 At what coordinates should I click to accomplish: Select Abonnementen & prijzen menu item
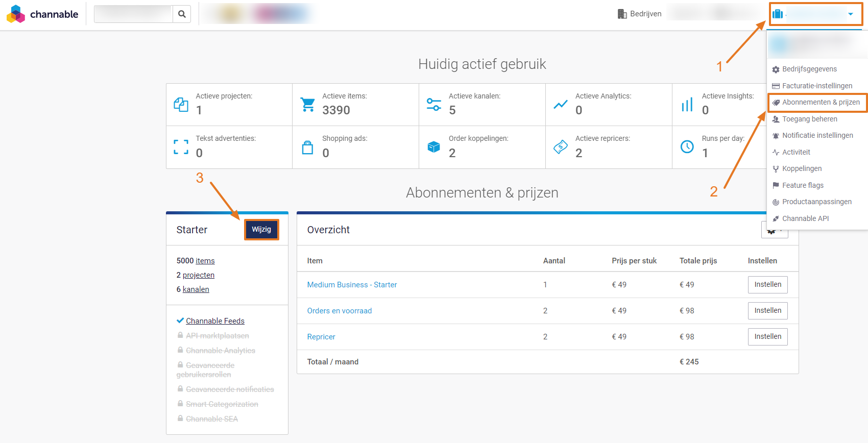pos(817,103)
